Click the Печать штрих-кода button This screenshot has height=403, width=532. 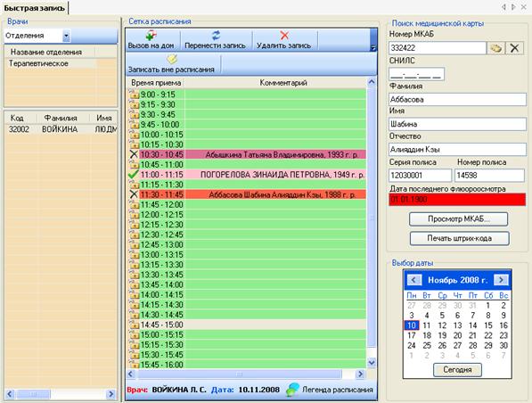460,238
